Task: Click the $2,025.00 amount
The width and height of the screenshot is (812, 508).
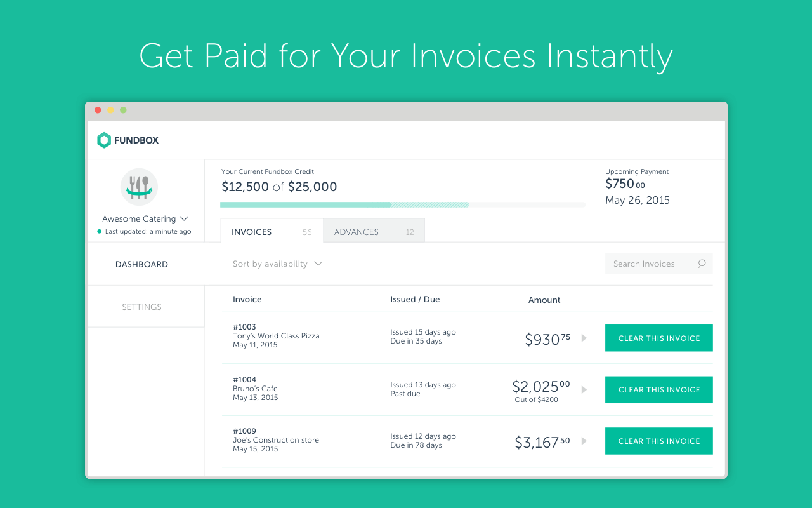Action: point(541,386)
